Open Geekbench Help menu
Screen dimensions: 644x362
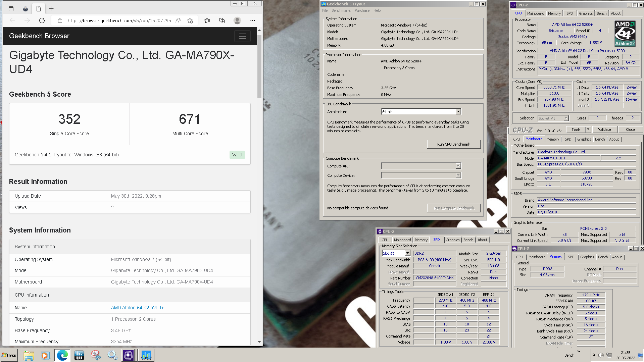click(x=377, y=10)
